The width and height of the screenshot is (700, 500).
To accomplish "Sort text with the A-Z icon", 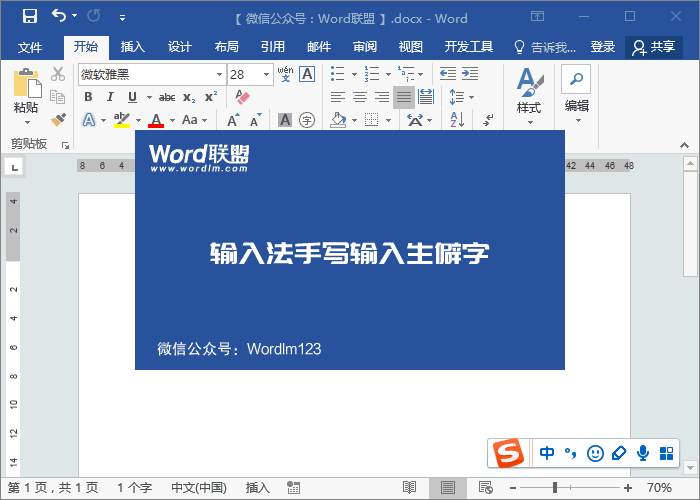I will [457, 120].
